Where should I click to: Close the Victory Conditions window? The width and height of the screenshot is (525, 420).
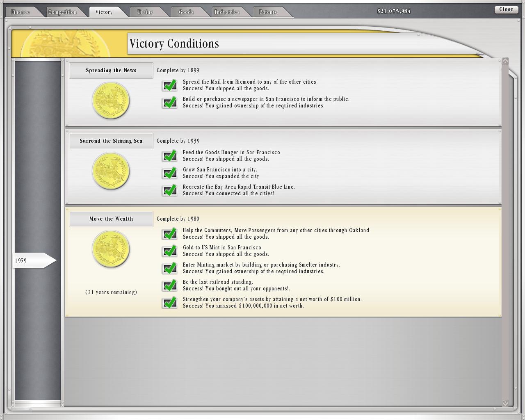pos(506,9)
